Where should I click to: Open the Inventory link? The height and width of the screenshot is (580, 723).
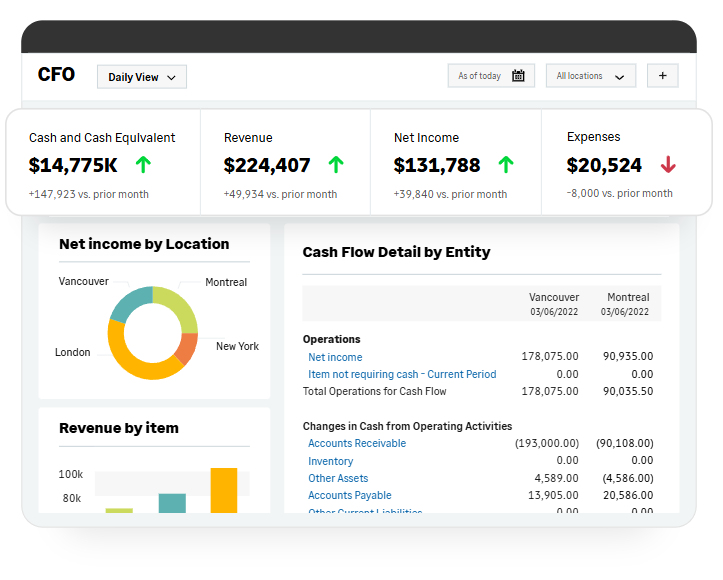point(331,461)
